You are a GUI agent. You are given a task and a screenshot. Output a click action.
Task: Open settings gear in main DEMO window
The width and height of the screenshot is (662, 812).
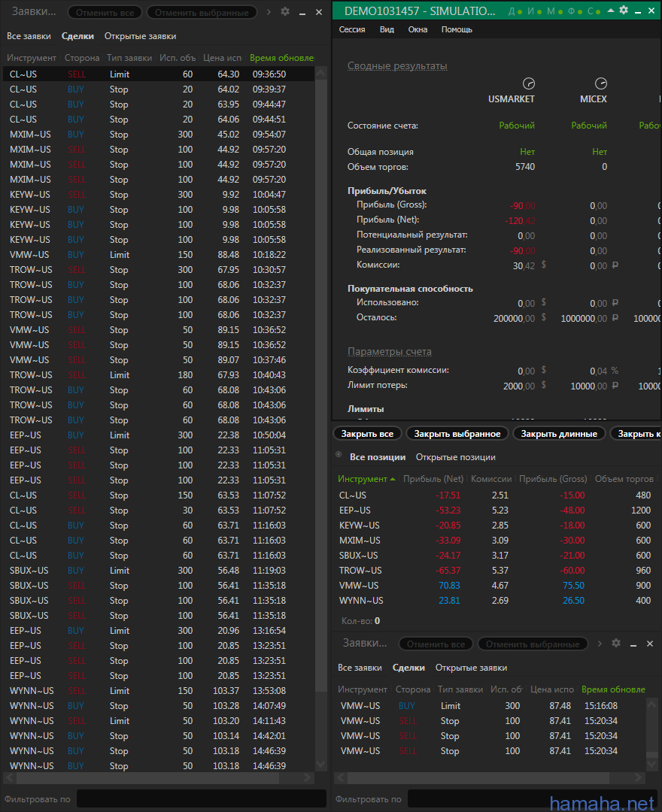pyautogui.click(x=624, y=10)
